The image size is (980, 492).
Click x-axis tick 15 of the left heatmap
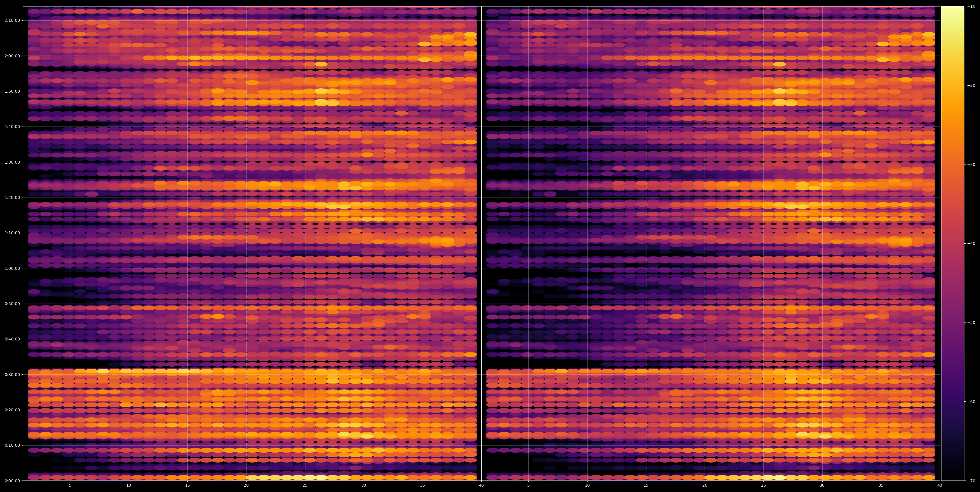click(x=187, y=486)
